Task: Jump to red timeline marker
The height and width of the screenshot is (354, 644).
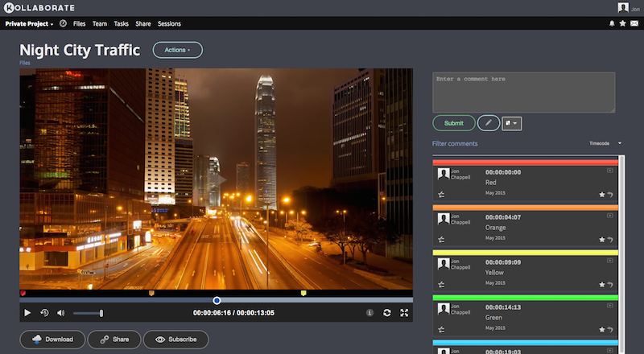Action: tap(23, 293)
